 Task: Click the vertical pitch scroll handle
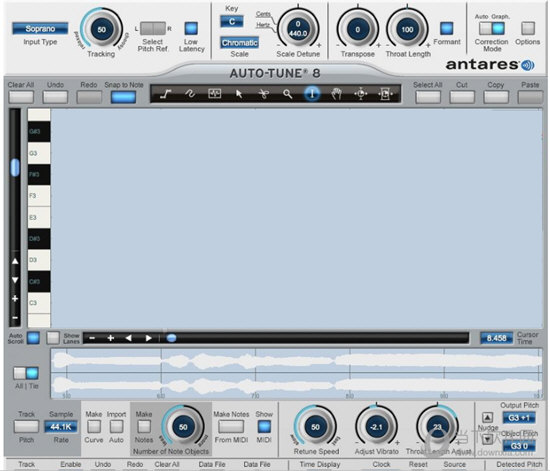point(15,167)
